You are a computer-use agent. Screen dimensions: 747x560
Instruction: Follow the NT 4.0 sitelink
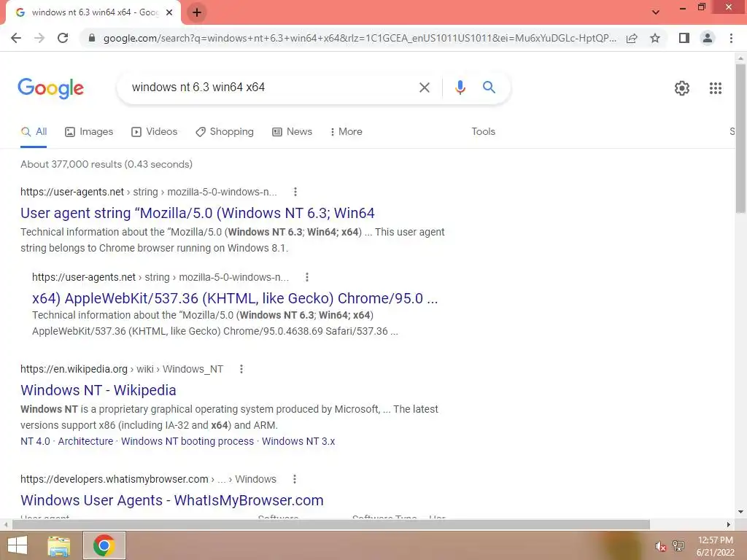click(x=35, y=441)
